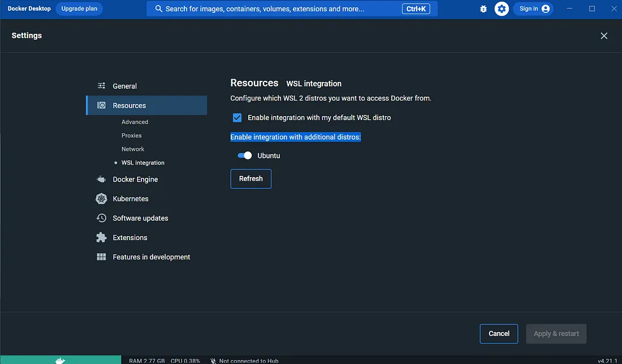This screenshot has height=364, width=622.
Task: Click the Software updates clock icon
Action: pos(102,218)
